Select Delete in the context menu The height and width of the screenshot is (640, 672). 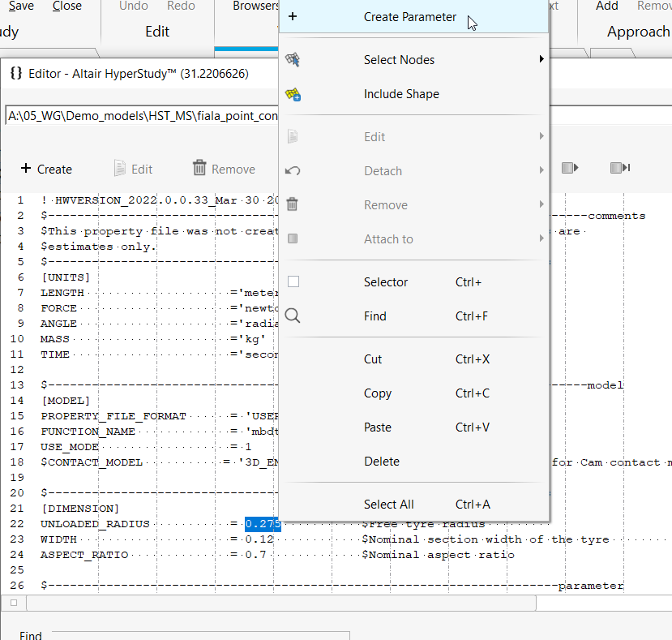(413, 461)
